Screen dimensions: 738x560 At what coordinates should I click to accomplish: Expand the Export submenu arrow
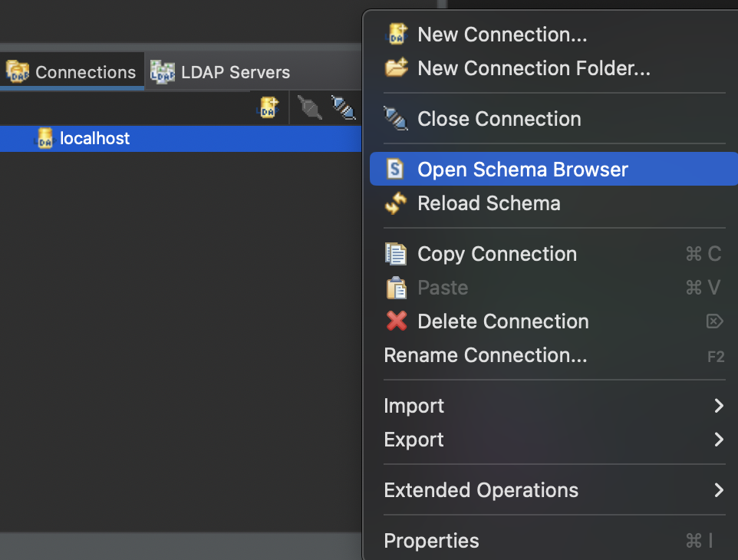point(718,440)
